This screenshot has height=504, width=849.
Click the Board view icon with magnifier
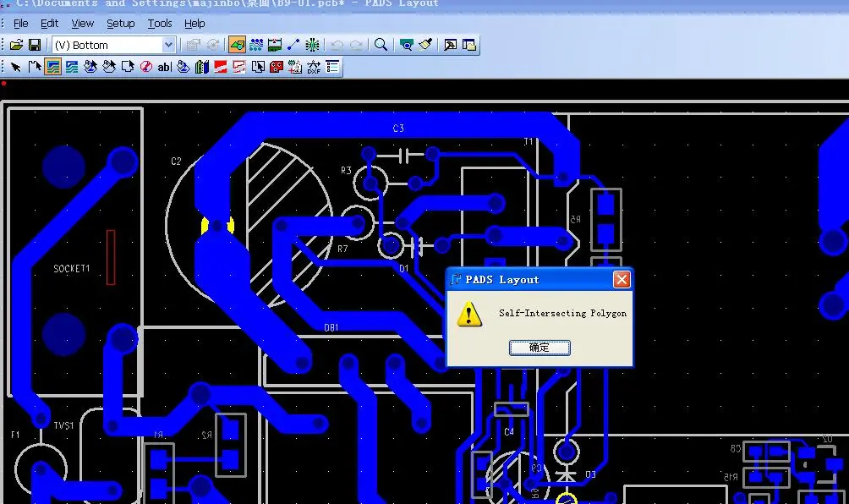406,45
